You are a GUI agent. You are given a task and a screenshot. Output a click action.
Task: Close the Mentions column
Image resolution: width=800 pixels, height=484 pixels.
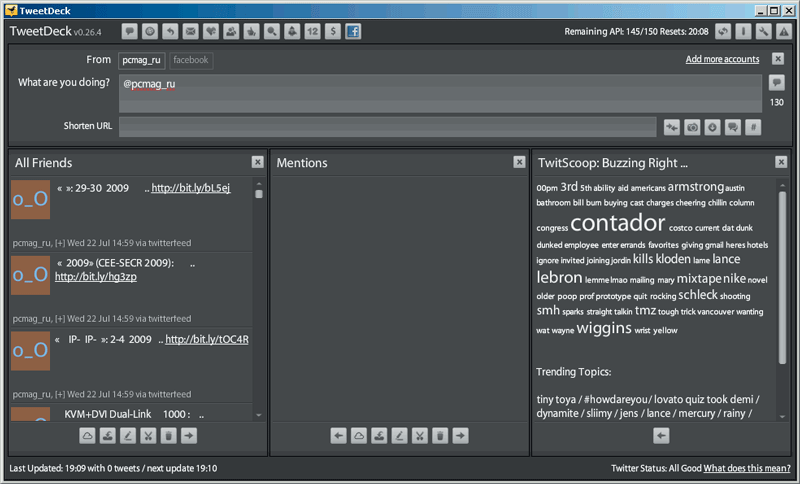pyautogui.click(x=519, y=162)
